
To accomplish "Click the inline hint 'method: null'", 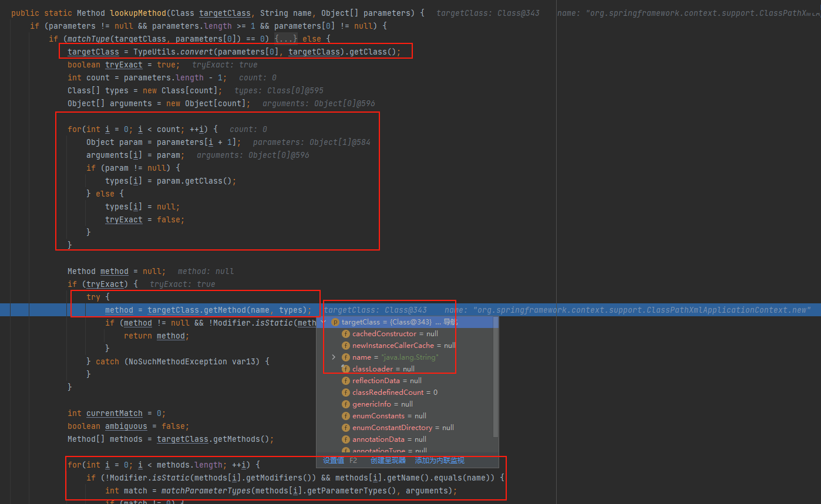I will [206, 271].
